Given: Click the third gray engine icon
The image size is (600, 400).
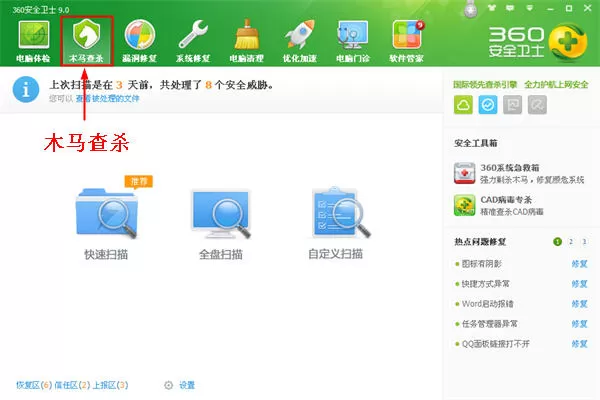Looking at the screenshot, I should (x=512, y=104).
